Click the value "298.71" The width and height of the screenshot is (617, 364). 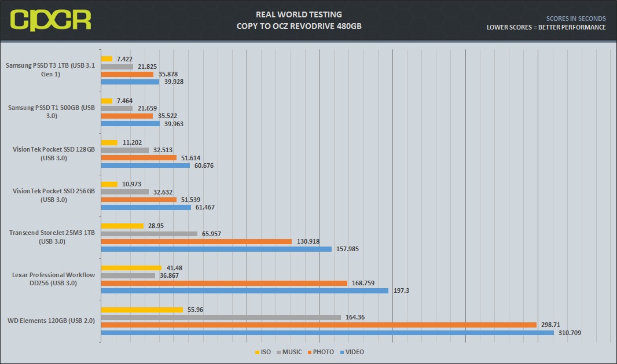coord(551,325)
